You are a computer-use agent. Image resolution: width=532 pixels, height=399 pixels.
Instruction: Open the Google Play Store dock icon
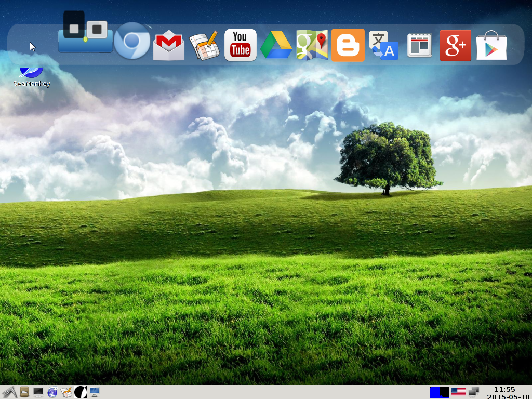tap(491, 45)
